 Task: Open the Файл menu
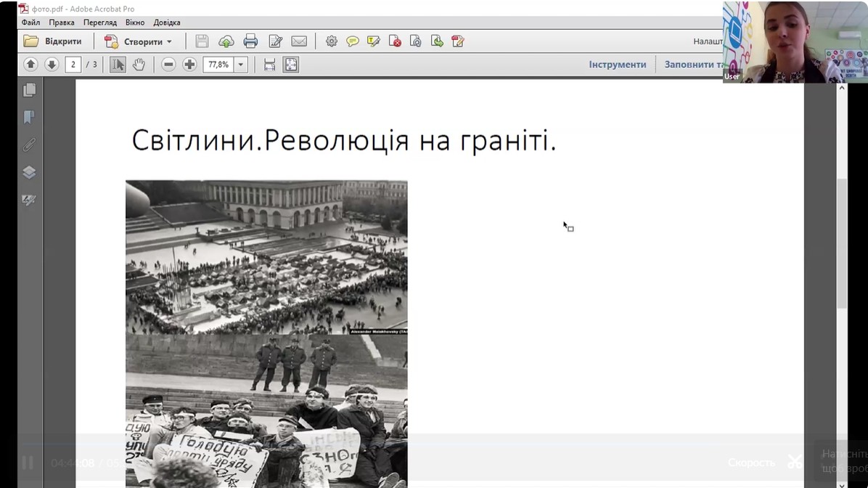(30, 23)
